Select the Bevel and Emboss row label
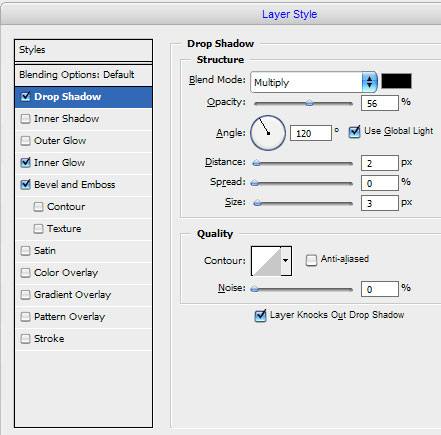The image size is (441, 435). (x=74, y=185)
